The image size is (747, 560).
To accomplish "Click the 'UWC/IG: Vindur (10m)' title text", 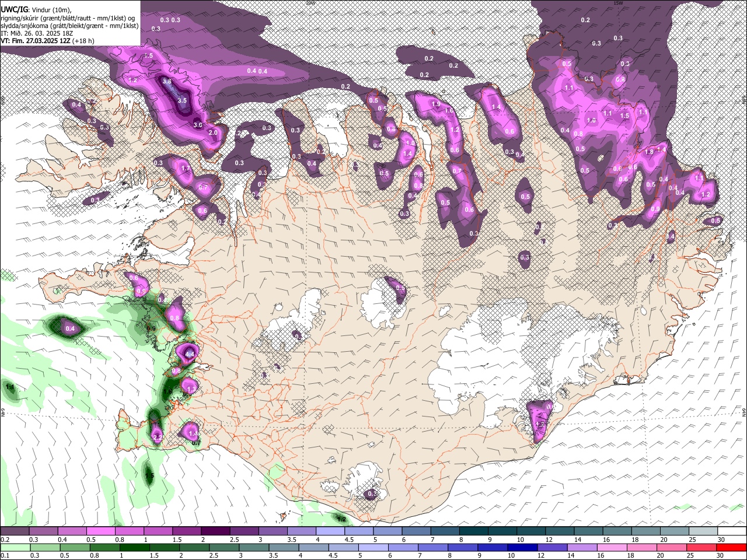I will coord(36,9).
